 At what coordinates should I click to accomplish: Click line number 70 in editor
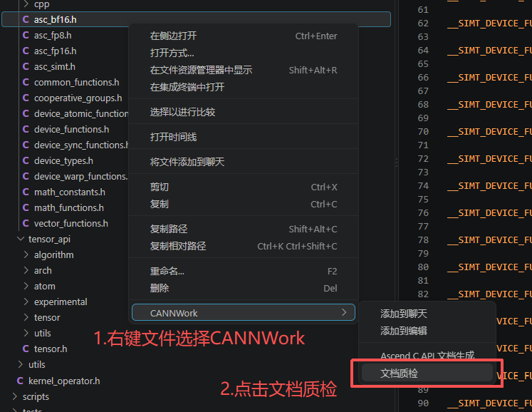click(x=423, y=131)
